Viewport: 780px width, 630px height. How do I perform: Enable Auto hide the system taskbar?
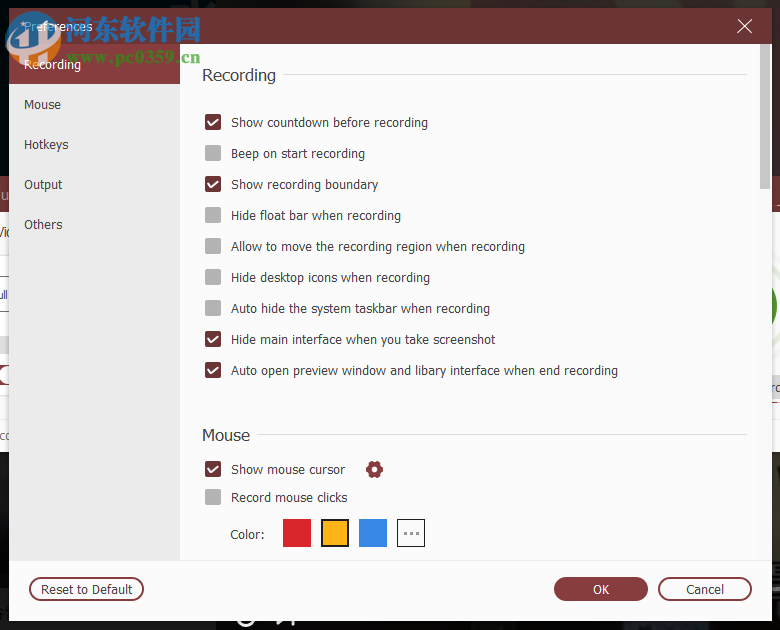[x=213, y=308]
